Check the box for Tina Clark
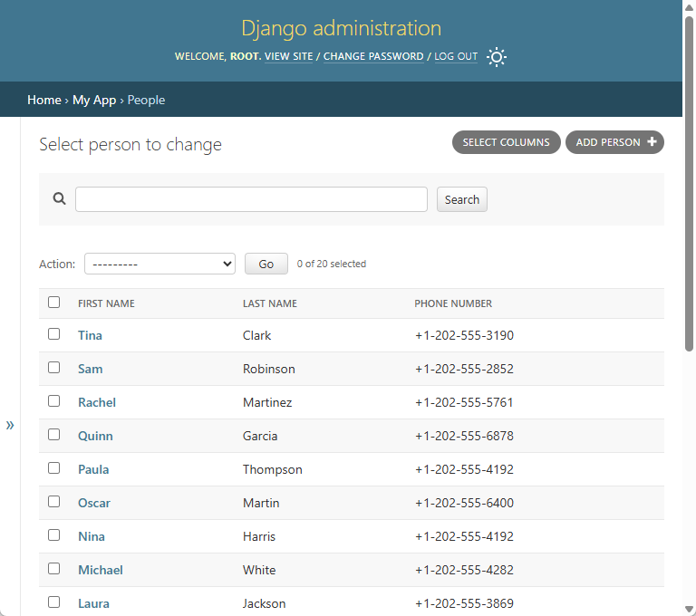 point(53,333)
